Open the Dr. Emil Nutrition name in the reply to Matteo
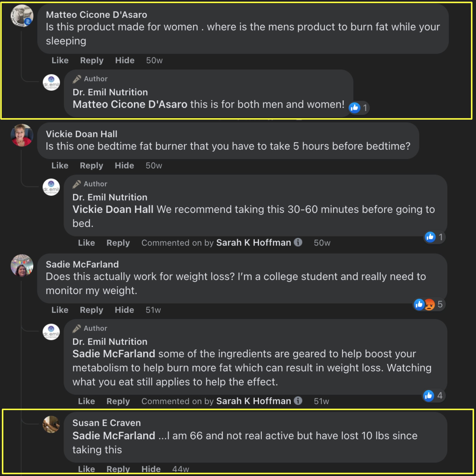476x476 pixels. click(x=110, y=92)
